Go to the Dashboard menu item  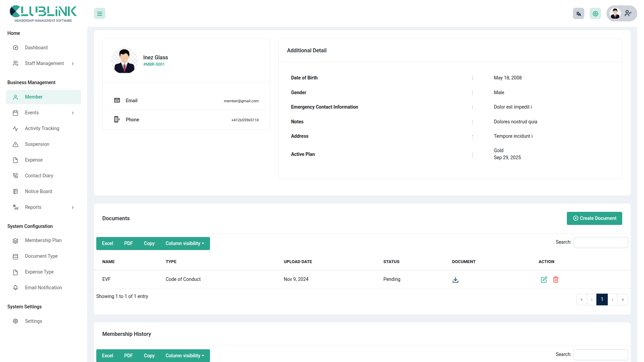[36, 47]
